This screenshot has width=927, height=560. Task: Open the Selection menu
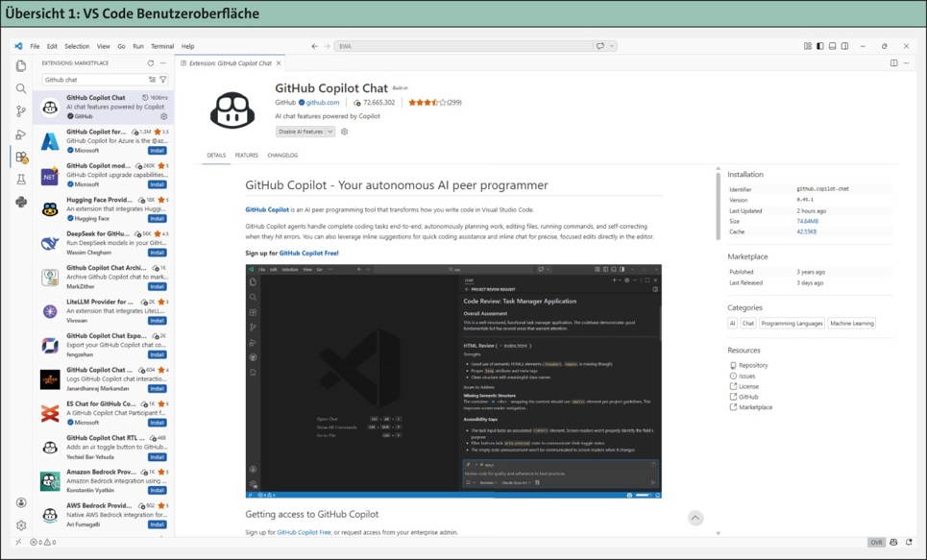point(77,46)
